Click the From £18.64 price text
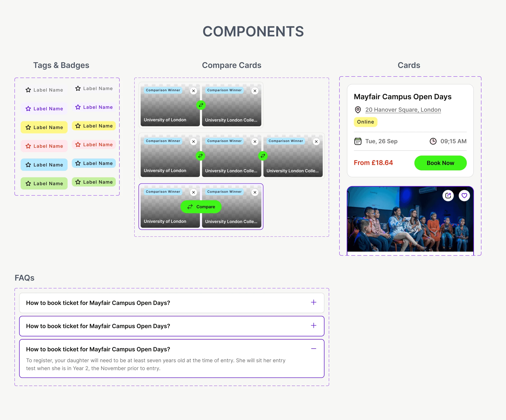Image resolution: width=506 pixels, height=420 pixels. tap(373, 163)
